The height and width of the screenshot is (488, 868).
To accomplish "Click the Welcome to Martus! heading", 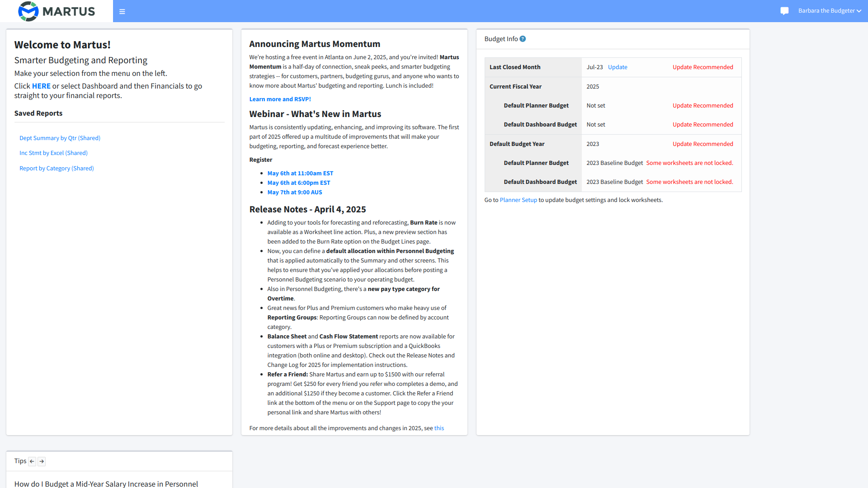I will tap(62, 45).
